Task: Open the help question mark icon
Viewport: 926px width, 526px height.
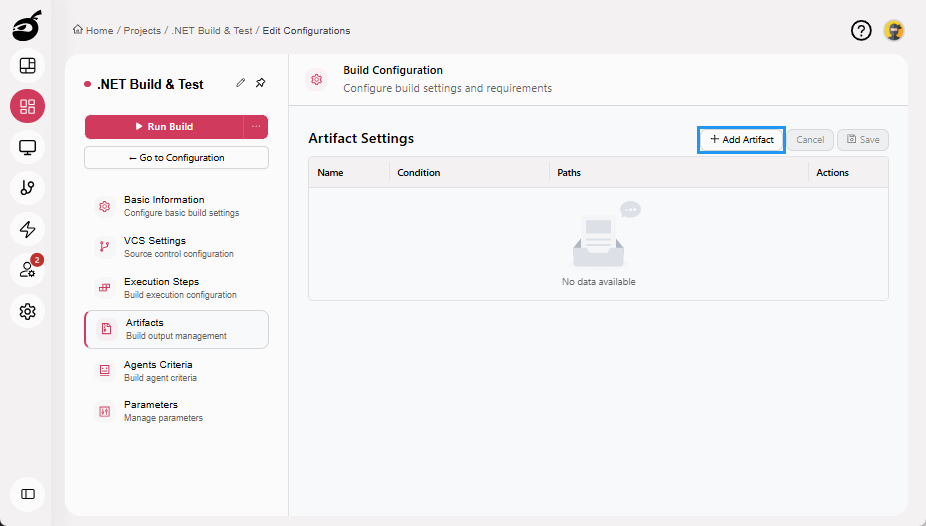Action: [861, 30]
